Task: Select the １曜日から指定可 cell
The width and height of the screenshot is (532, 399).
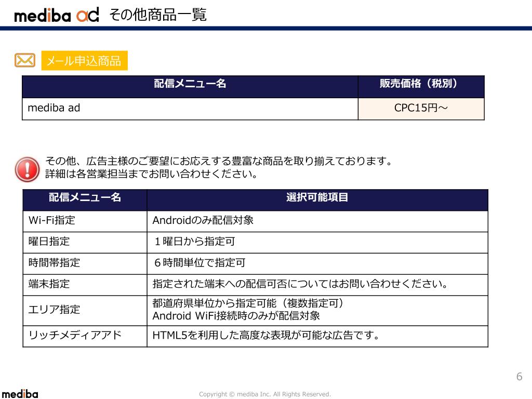Action: pyautogui.click(x=317, y=242)
